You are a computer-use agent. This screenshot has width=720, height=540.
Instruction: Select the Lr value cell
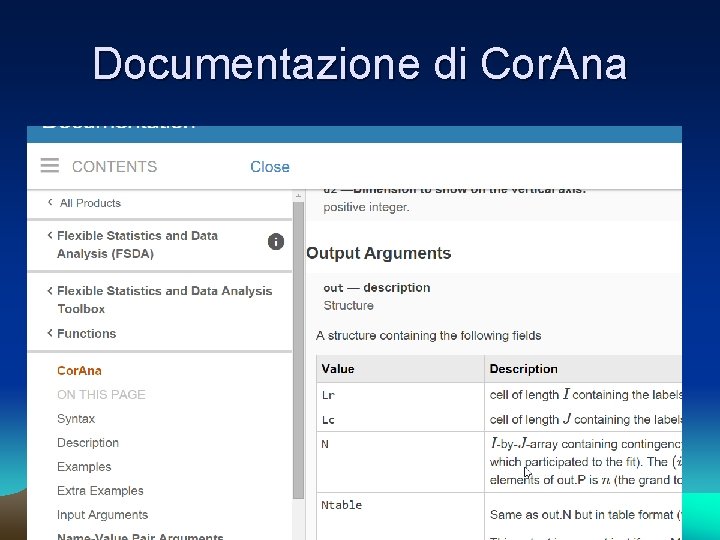(400, 395)
